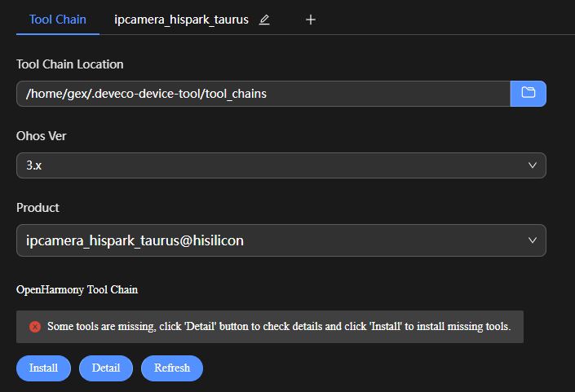Click the Detail button

coord(106,368)
